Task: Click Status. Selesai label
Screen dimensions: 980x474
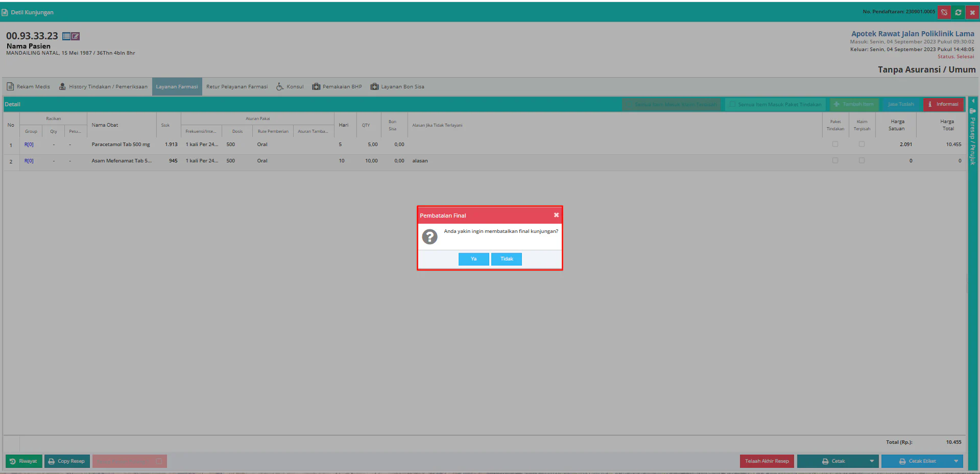Action: (x=955, y=57)
